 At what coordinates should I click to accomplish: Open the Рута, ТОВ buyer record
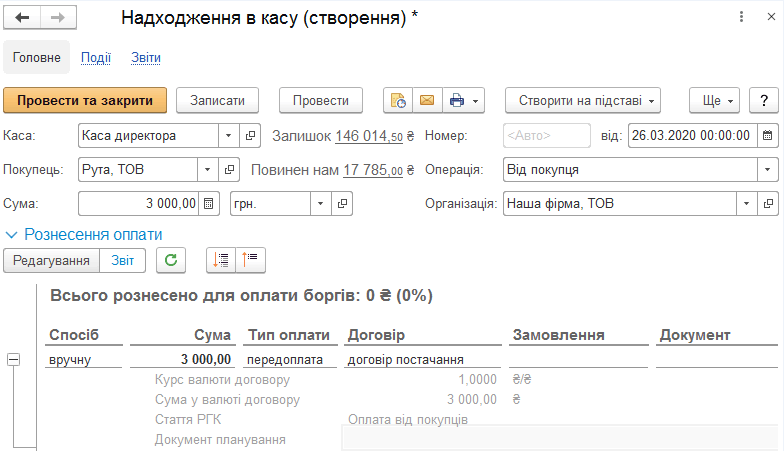coord(229,170)
